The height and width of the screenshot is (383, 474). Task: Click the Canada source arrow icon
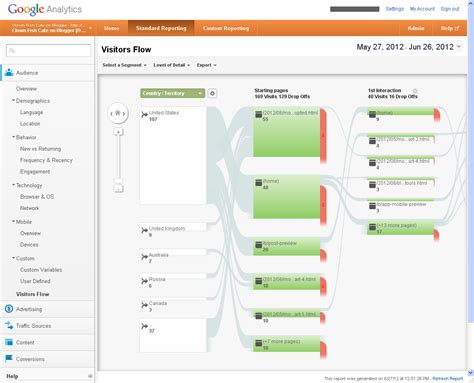144,305
